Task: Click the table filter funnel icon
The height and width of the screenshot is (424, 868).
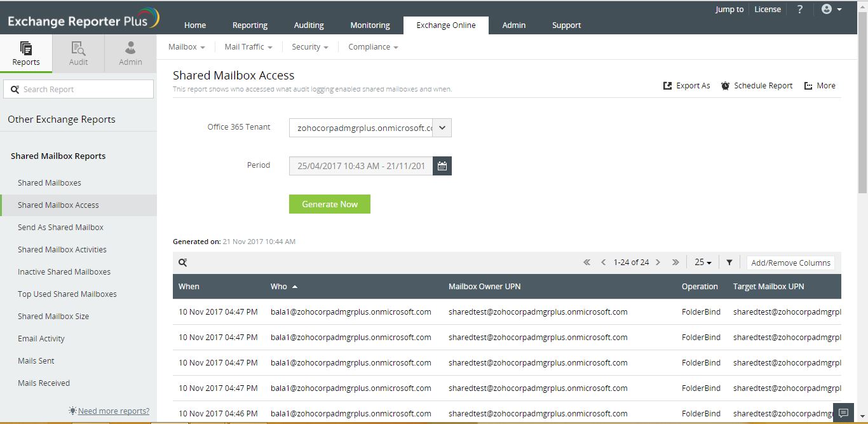Action: click(729, 263)
